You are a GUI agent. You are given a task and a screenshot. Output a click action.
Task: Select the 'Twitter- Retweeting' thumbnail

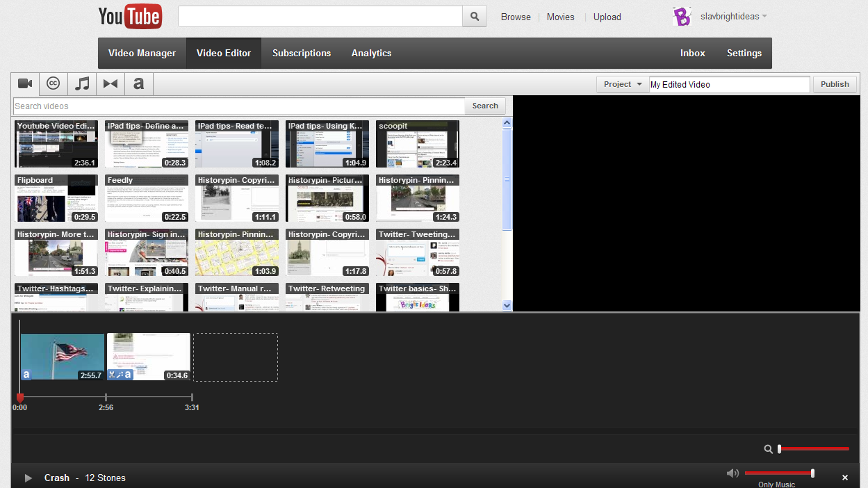[x=327, y=297]
